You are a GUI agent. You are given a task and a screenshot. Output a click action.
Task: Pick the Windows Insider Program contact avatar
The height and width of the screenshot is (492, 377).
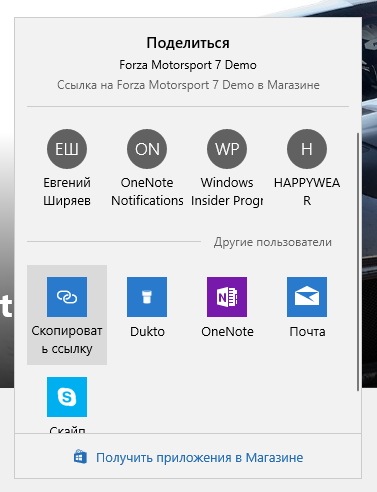[x=227, y=149]
